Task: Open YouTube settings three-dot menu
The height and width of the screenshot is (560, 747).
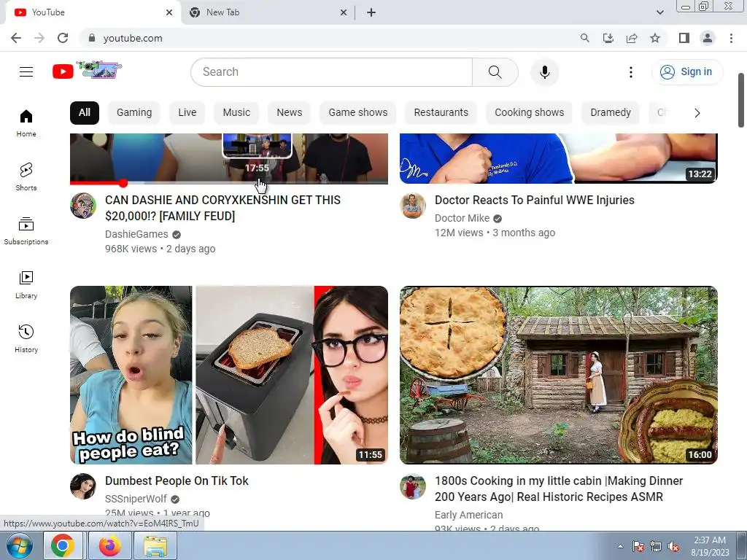Action: pos(631,72)
